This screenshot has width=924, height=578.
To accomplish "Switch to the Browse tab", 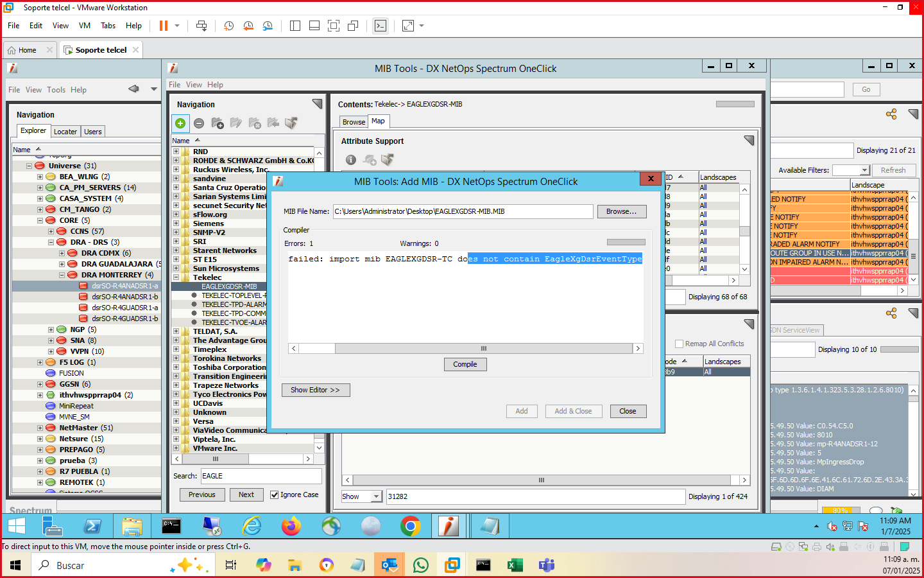I will coord(354,122).
